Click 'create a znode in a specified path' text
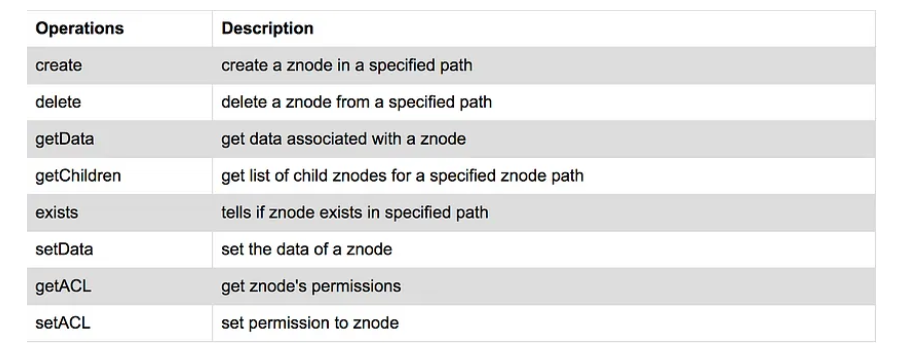This screenshot has width=897, height=363. [347, 65]
